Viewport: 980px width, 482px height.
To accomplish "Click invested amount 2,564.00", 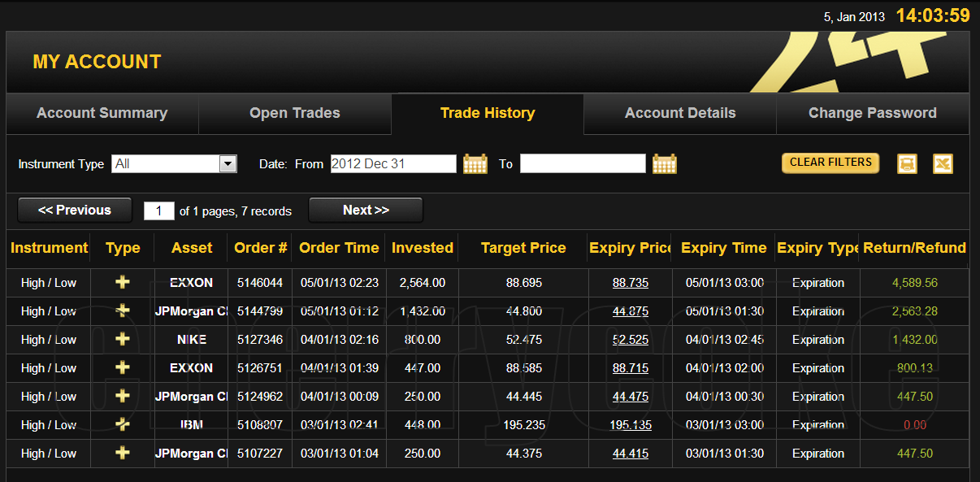I will (423, 283).
